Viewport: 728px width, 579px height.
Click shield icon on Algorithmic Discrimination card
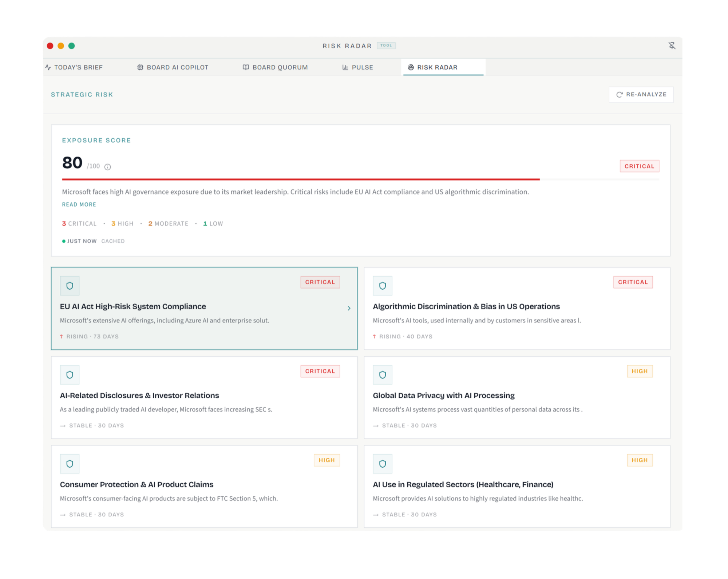[x=383, y=286]
